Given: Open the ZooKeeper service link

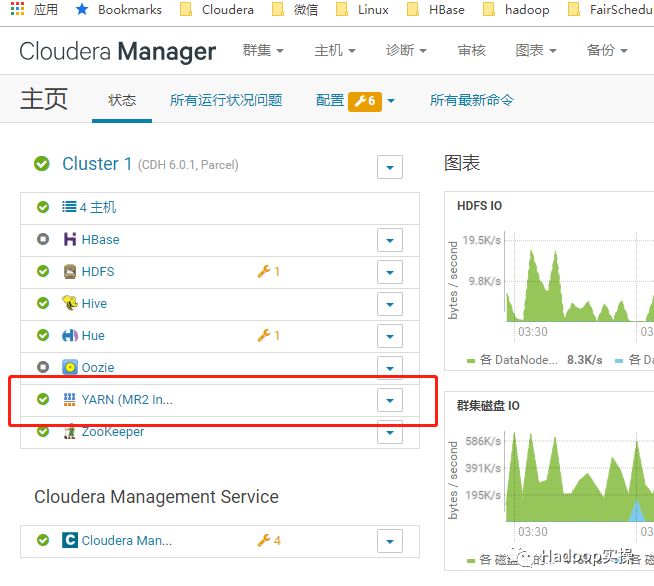Looking at the screenshot, I should (x=112, y=432).
